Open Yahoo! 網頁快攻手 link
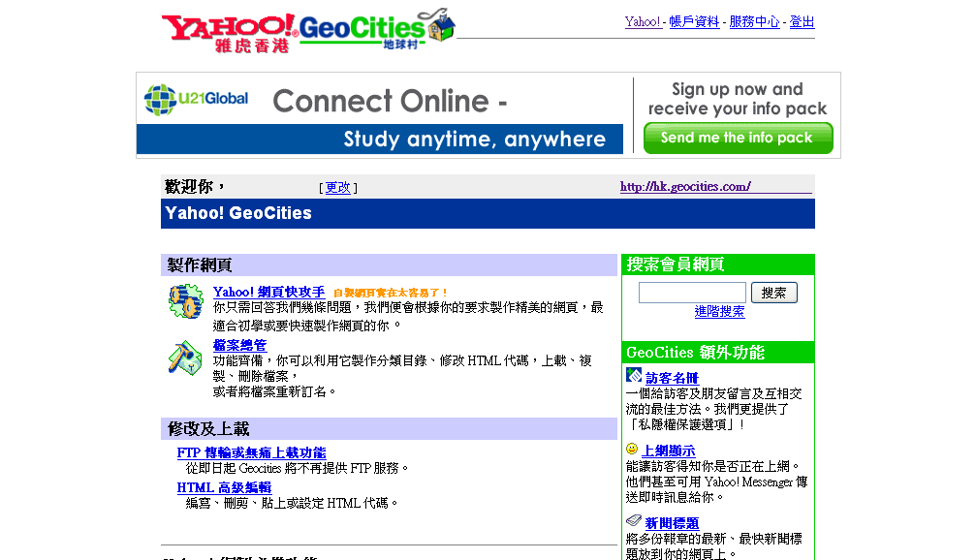 (268, 292)
